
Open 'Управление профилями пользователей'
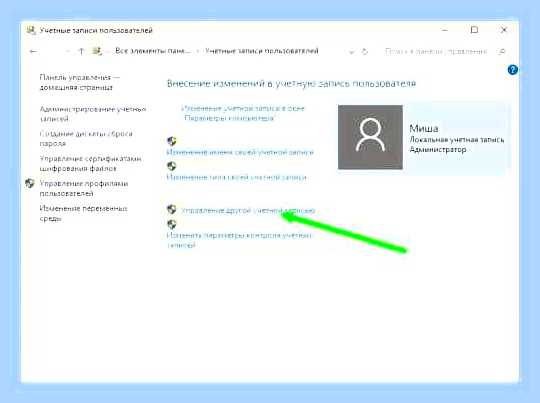click(84, 188)
